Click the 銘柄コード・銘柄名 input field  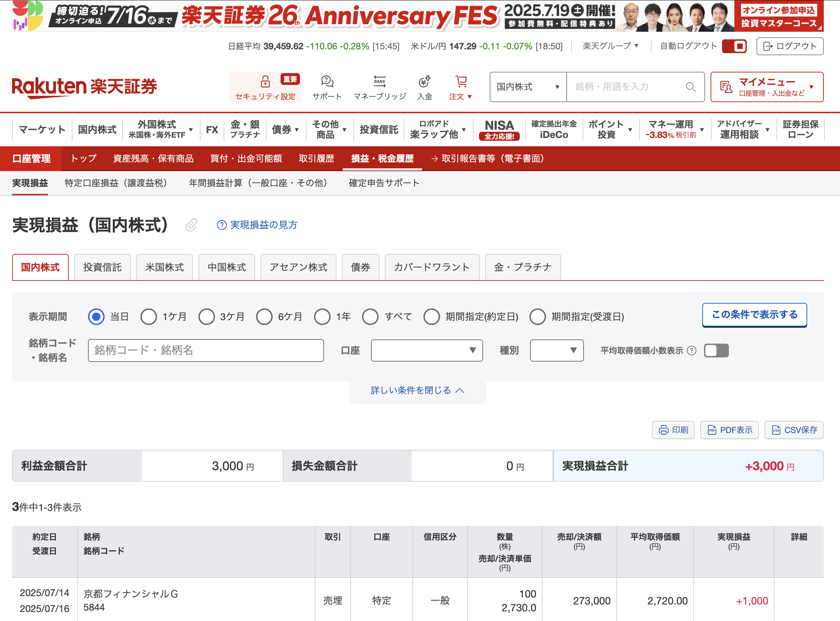(206, 351)
